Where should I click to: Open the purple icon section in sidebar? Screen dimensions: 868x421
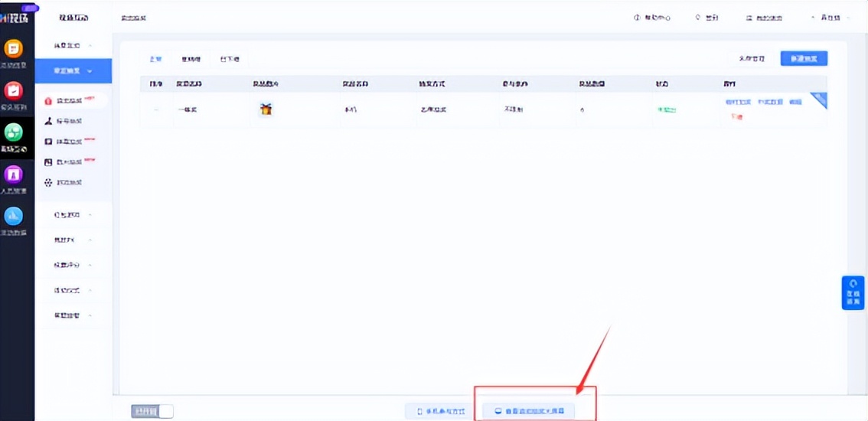point(14,175)
